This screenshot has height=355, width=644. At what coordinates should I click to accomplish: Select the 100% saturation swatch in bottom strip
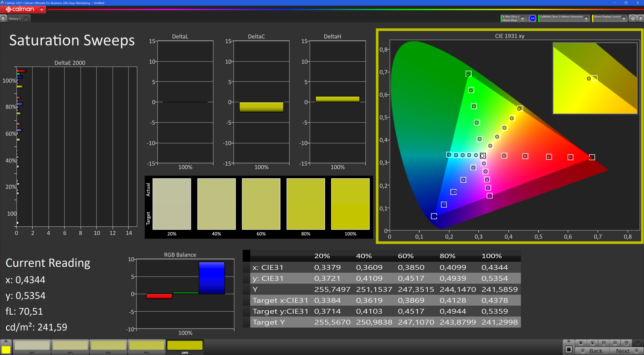click(x=185, y=347)
